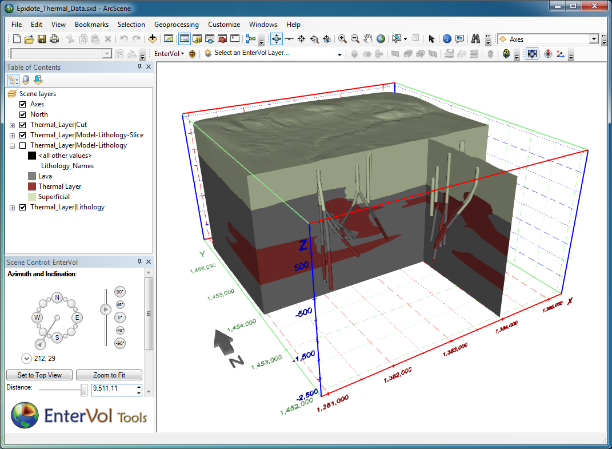The image size is (612, 449).
Task: Activate the Pan hand tool
Action: click(x=368, y=39)
